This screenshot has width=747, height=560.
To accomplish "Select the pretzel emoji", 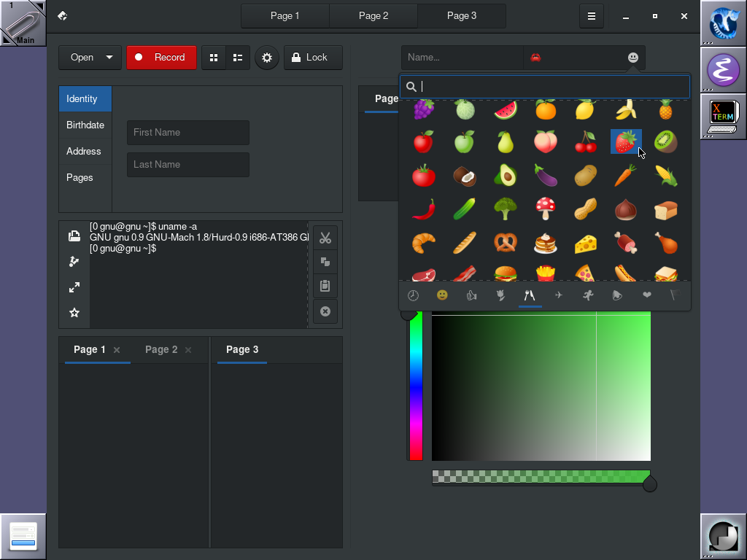I will pos(506,244).
